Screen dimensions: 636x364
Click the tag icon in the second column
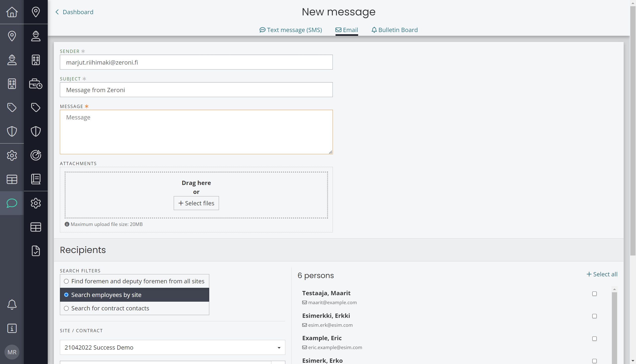[x=36, y=108]
